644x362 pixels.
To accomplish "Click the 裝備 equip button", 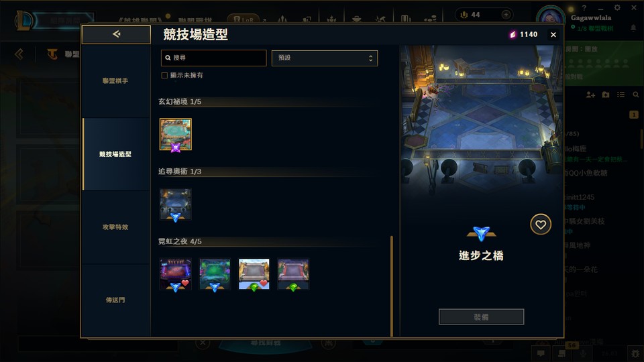I will pos(482,317).
